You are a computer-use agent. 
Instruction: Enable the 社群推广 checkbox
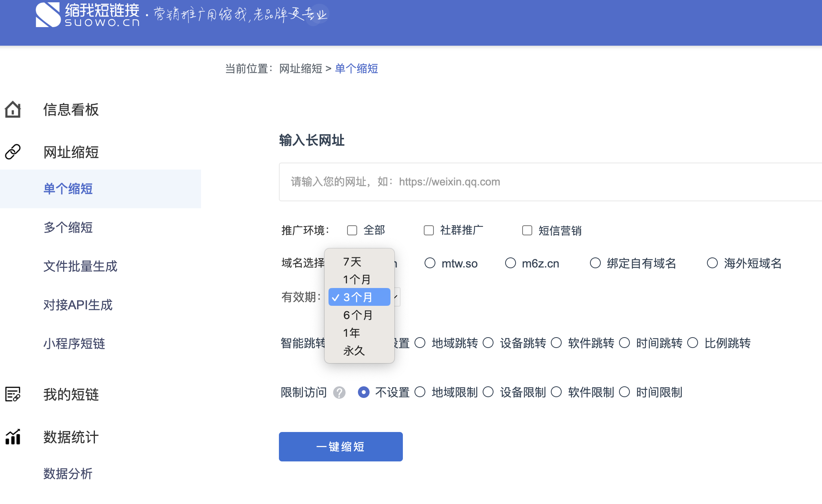click(429, 230)
